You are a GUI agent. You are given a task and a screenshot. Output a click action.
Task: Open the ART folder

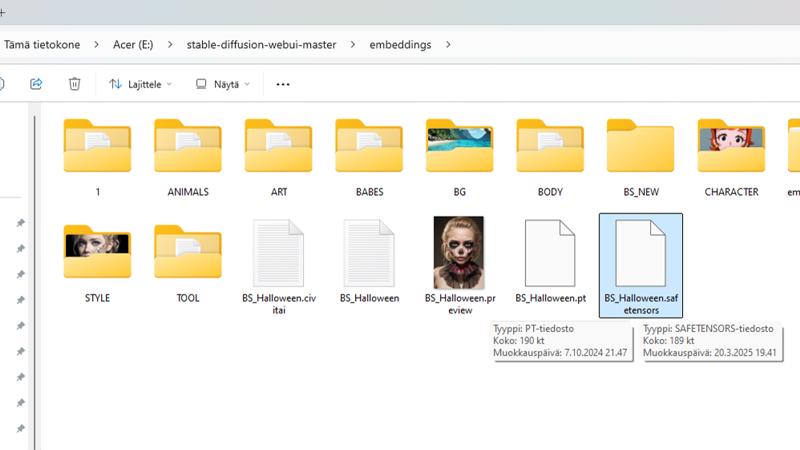click(279, 146)
